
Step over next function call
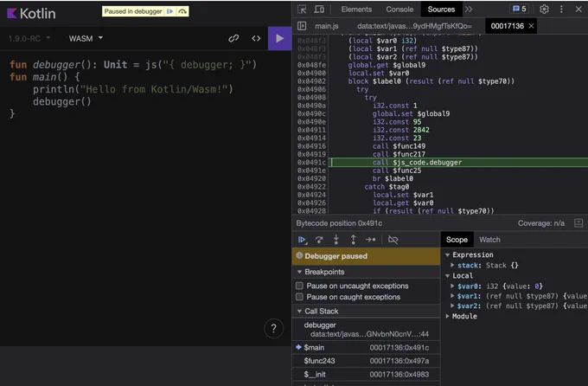coord(319,240)
